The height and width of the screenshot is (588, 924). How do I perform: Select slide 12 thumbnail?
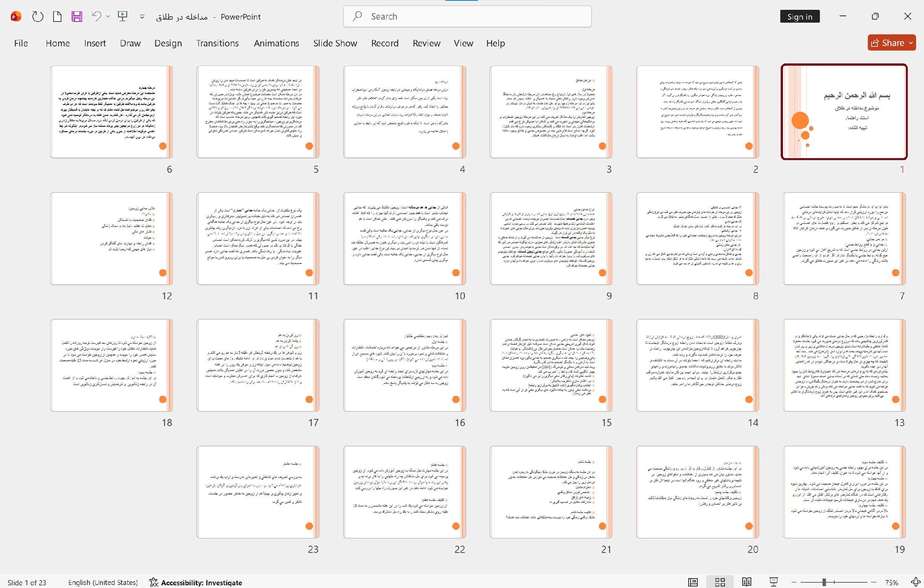click(111, 239)
